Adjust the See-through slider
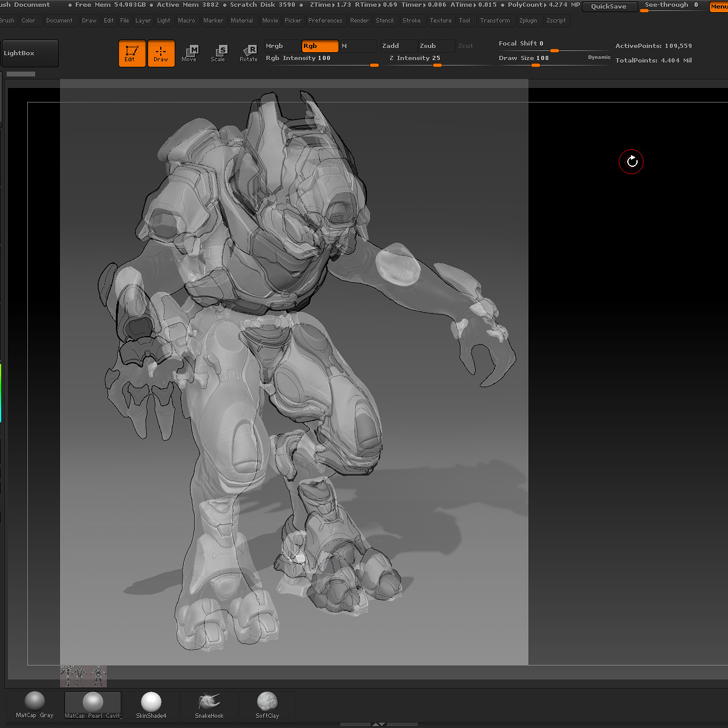This screenshot has height=728, width=728. pyautogui.click(x=673, y=6)
